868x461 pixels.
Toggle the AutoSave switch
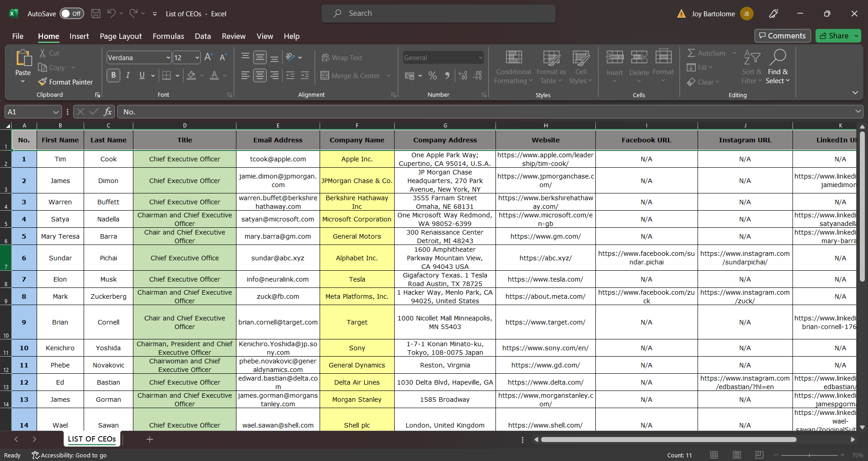coord(72,14)
